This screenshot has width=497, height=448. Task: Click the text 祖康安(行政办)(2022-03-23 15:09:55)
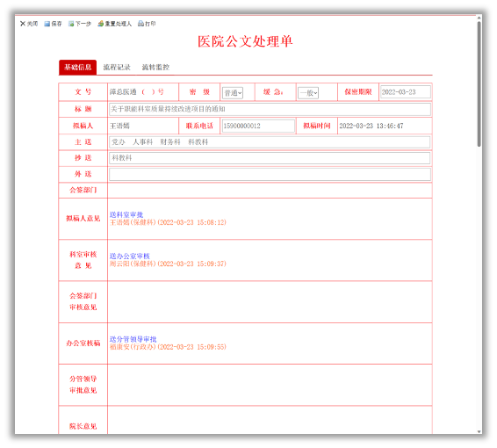[168, 347]
